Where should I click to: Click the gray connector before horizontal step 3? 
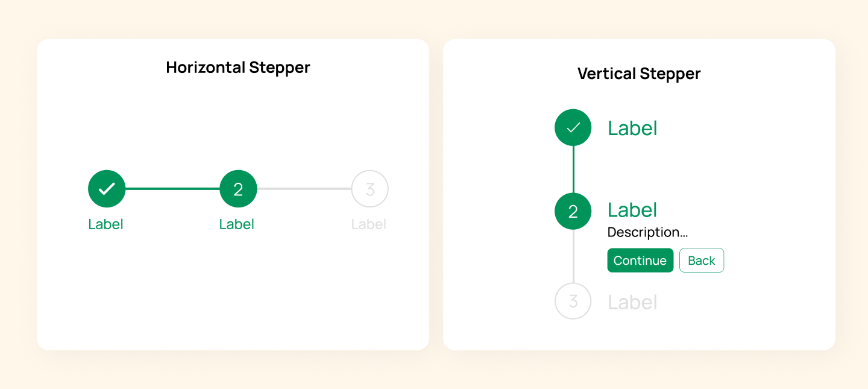(303, 188)
